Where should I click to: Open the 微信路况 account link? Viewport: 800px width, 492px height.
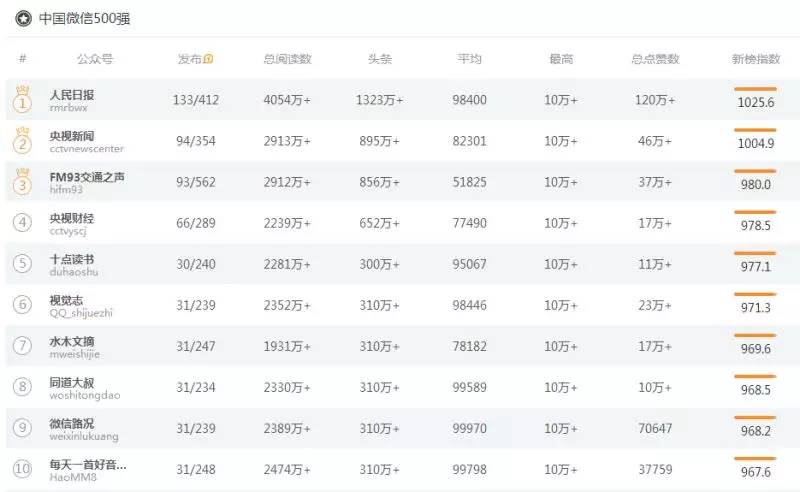pos(71,424)
